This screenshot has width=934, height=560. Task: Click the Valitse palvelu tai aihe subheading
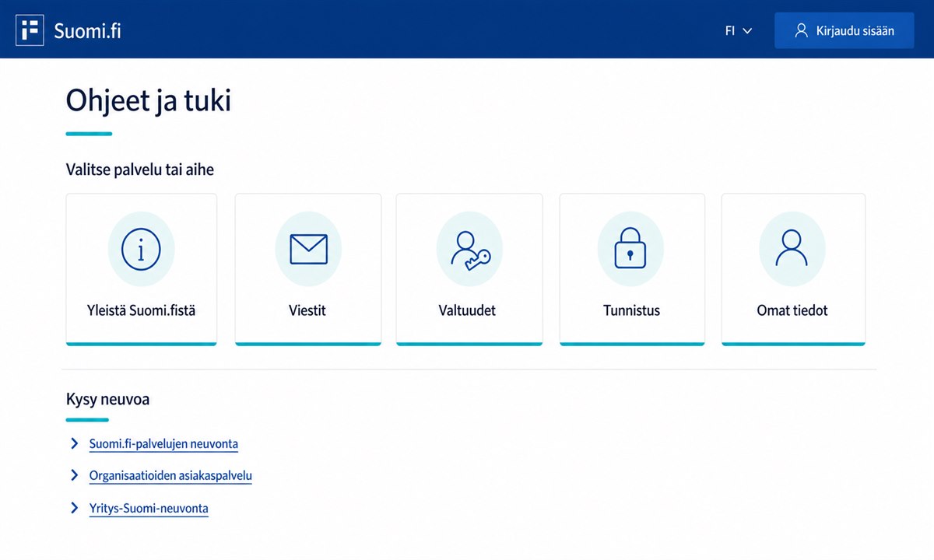(x=140, y=170)
